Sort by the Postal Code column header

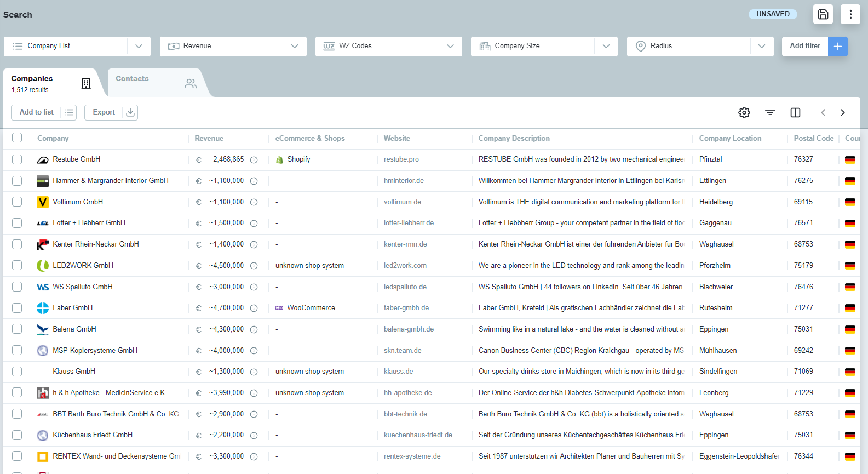pyautogui.click(x=814, y=139)
